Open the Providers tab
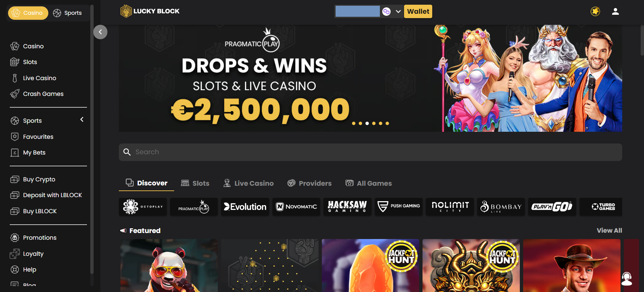 309,183
